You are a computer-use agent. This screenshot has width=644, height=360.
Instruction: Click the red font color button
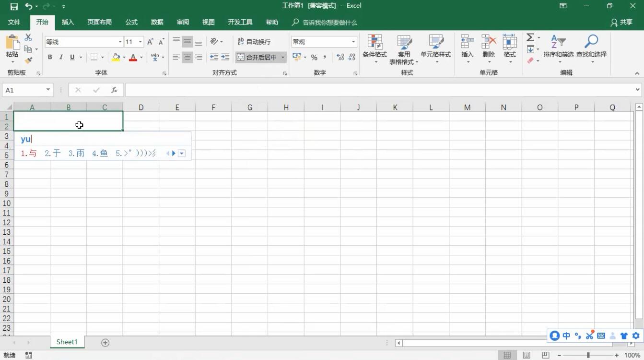(x=133, y=57)
